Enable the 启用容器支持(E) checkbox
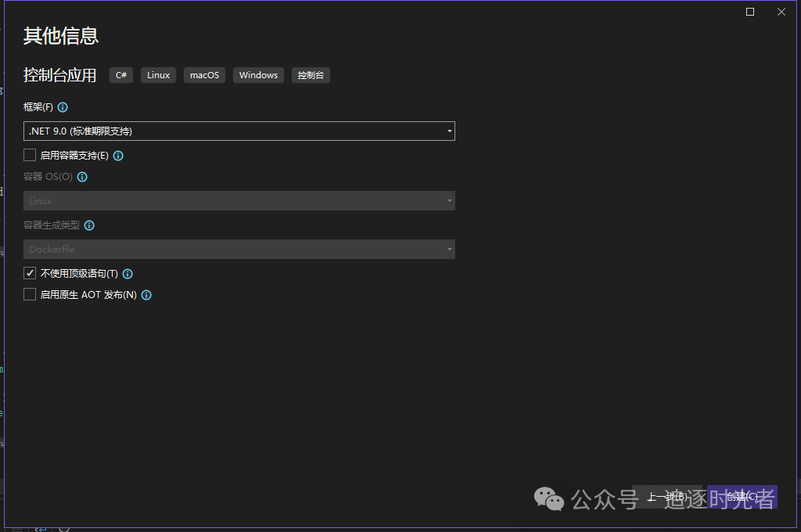Viewport: 801px width, 532px height. tap(30, 155)
